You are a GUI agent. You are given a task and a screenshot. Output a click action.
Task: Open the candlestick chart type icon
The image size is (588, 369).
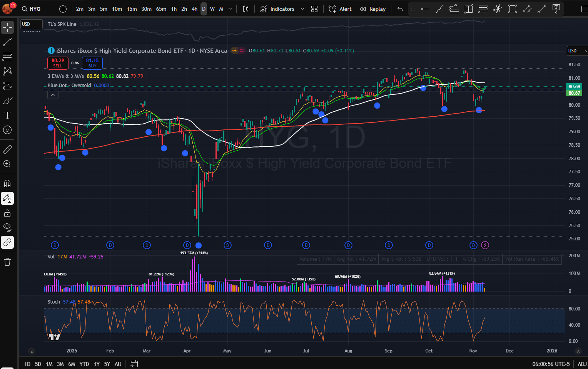coord(246,9)
